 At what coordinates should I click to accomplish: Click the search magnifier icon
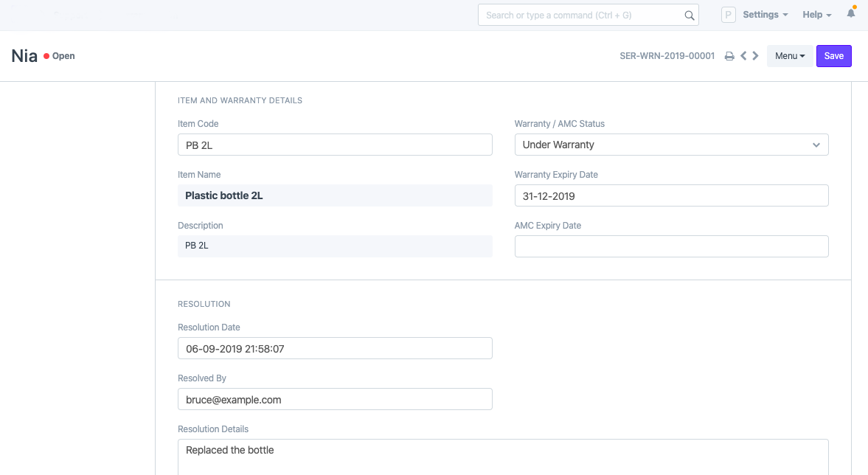pyautogui.click(x=690, y=15)
